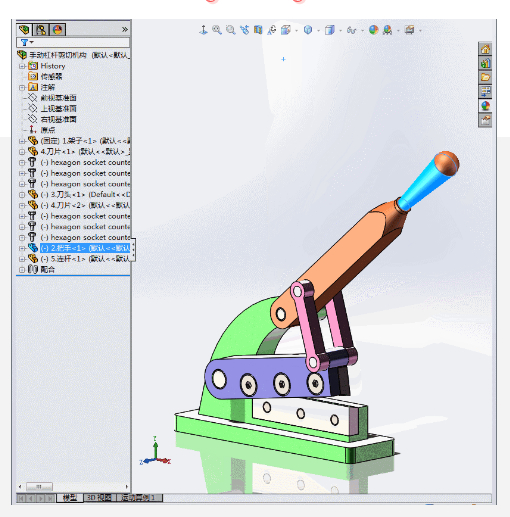The width and height of the screenshot is (510, 517).
Task: Open Edit Appearance color ball in toolbar
Action: click(374, 30)
